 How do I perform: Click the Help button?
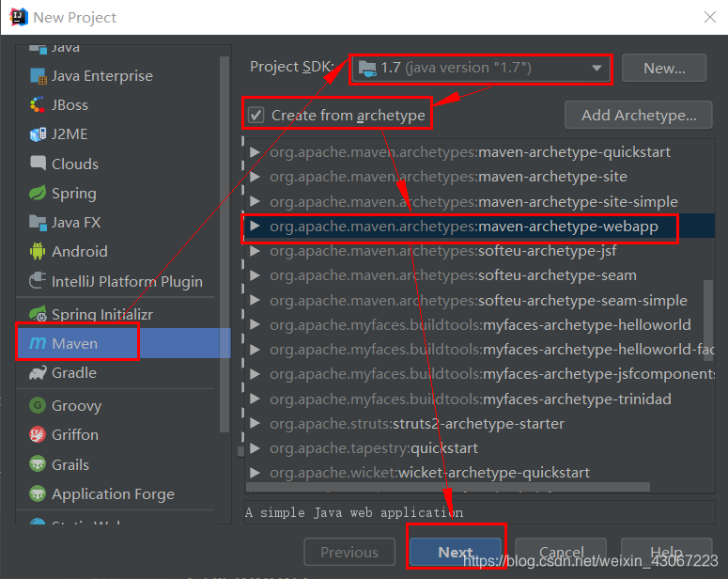pos(666,552)
